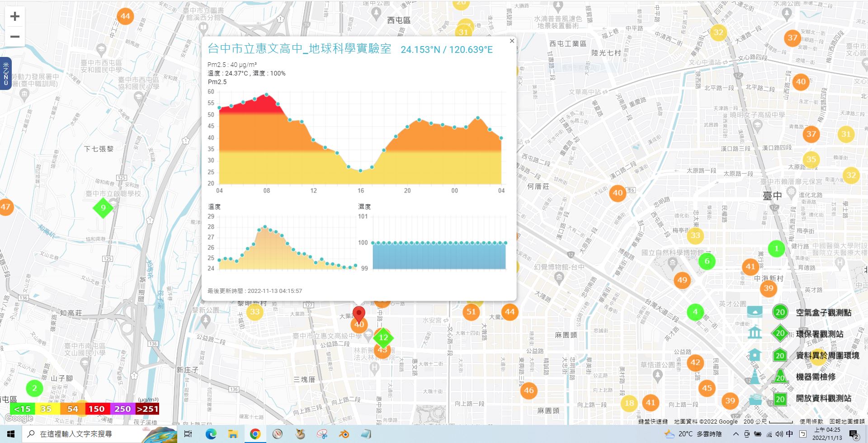Image resolution: width=868 pixels, height=443 pixels.
Task: Open the volume control in system tray
Action: (x=779, y=434)
